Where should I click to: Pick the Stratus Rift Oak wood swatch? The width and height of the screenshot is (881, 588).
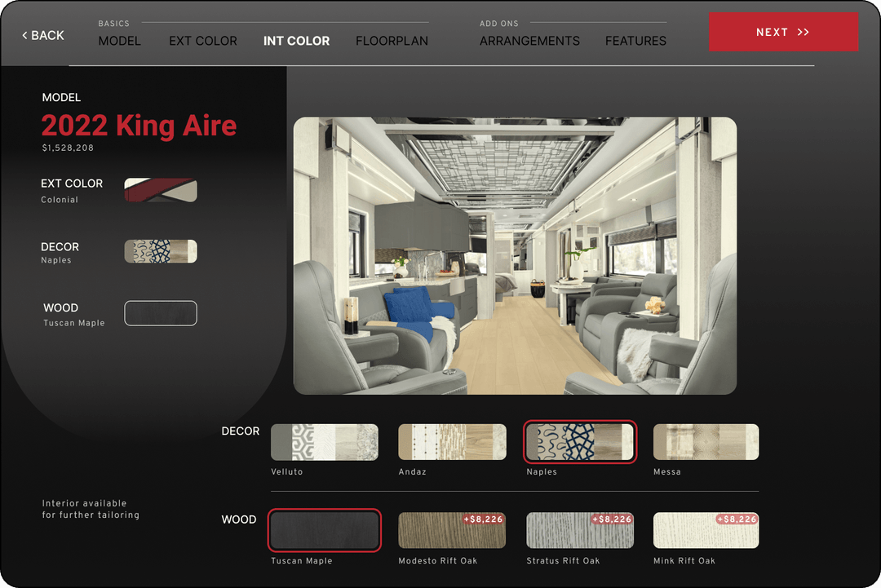click(x=580, y=530)
